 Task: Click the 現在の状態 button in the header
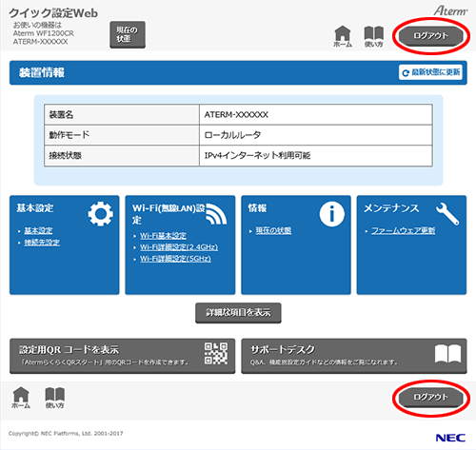point(128,34)
